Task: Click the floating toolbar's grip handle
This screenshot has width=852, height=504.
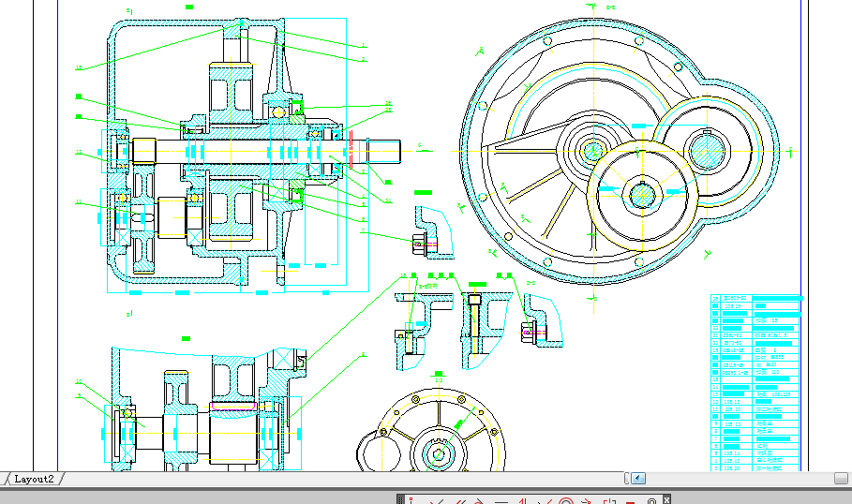Action: coord(400,499)
